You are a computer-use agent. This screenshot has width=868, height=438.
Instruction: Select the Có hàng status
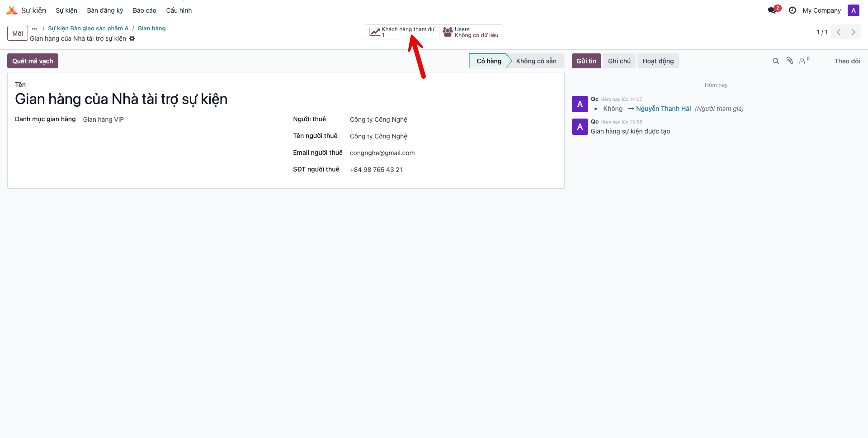click(x=489, y=61)
